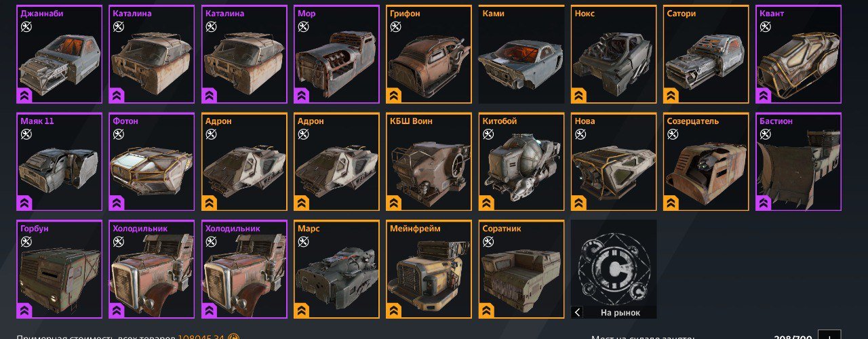Click the crossed-wrench icon under Квант label

coord(765,26)
